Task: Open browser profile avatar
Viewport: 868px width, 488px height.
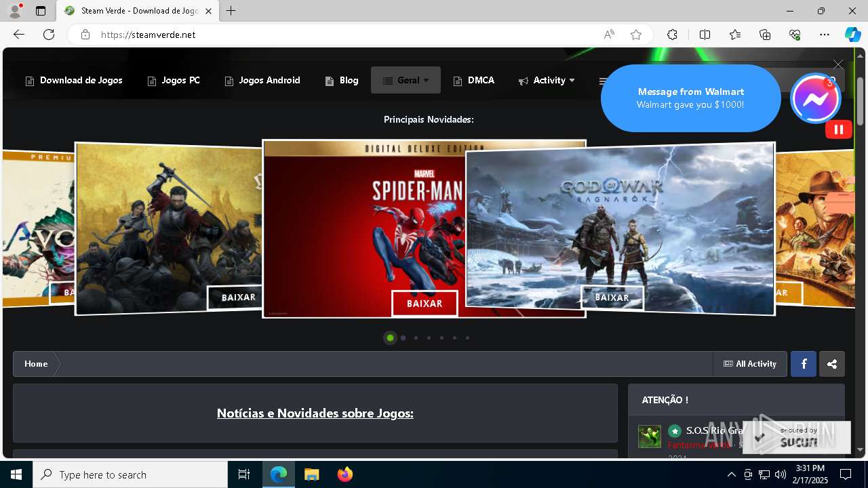Action: click(15, 11)
